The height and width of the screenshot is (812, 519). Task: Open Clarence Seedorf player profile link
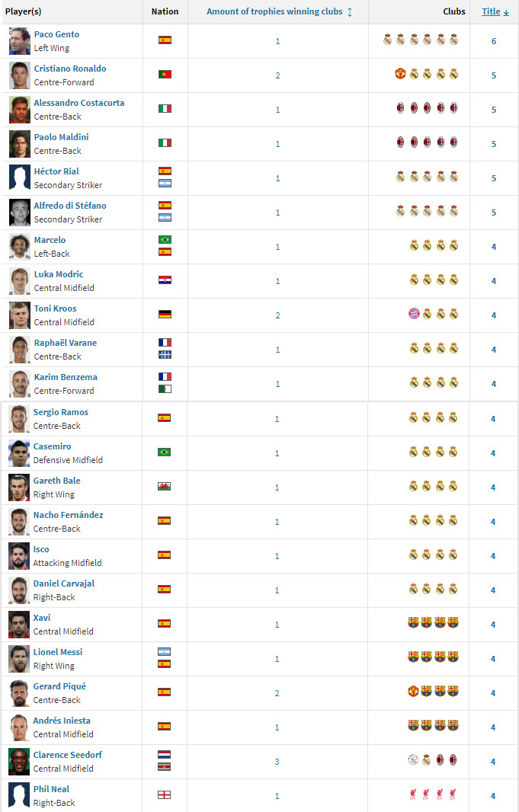coord(67,755)
